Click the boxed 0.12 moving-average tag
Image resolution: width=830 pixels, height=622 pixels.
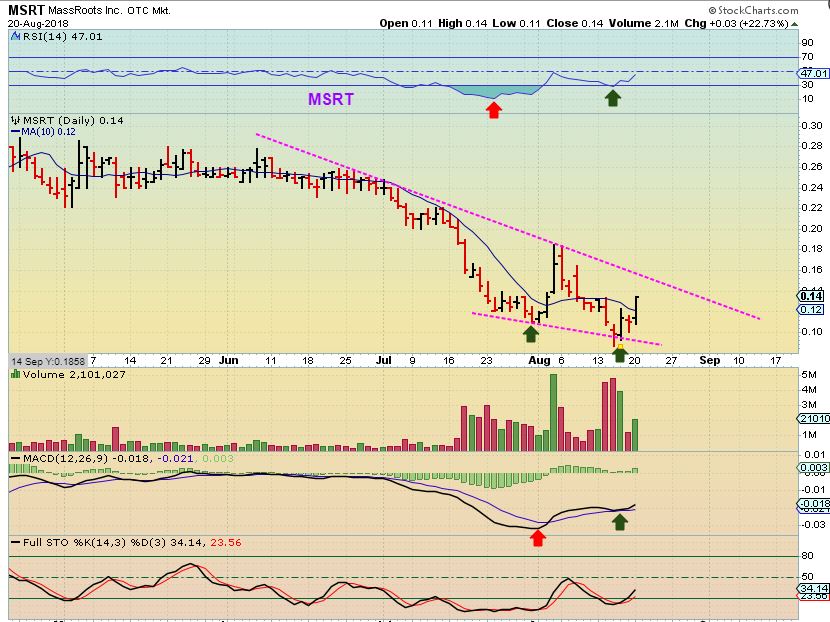[x=810, y=309]
